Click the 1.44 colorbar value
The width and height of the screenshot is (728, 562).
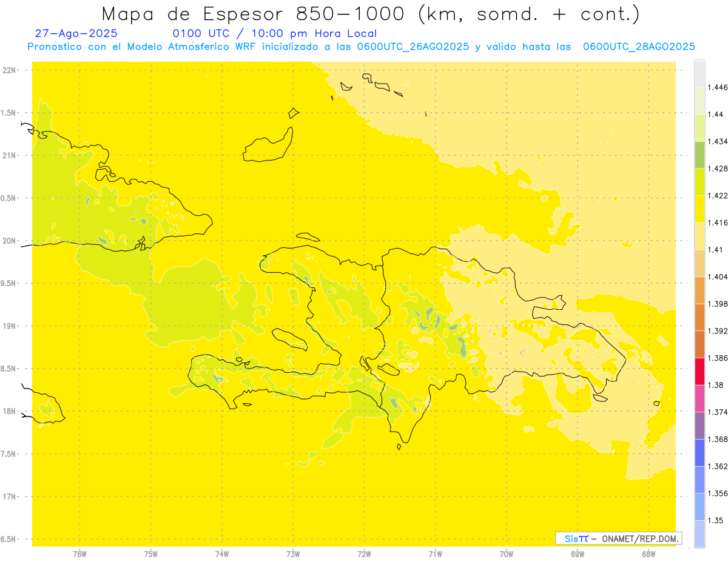(x=716, y=115)
